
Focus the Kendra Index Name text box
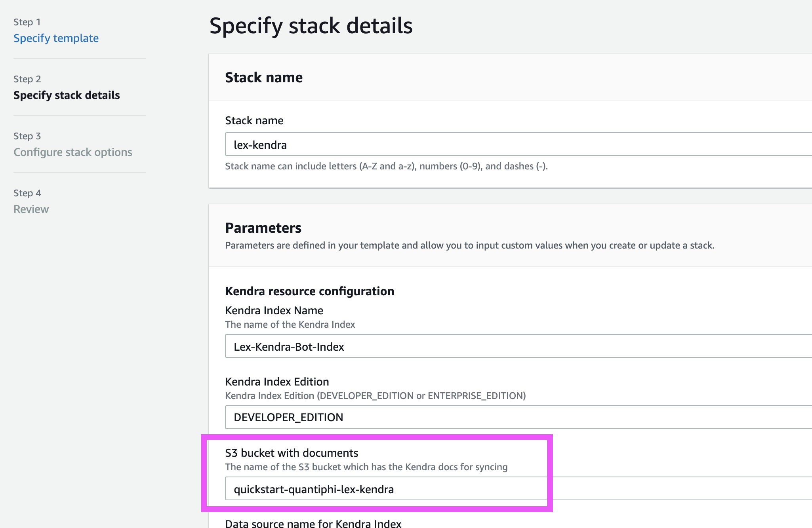coord(515,346)
